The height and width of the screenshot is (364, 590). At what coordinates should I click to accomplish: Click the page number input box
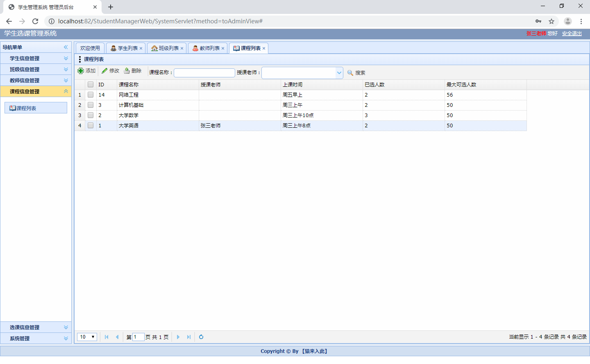138,337
